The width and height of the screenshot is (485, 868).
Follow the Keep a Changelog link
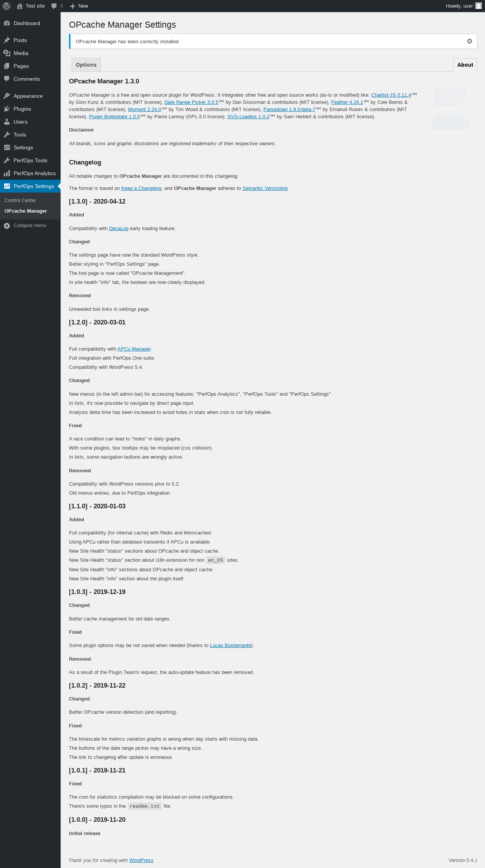tap(141, 188)
